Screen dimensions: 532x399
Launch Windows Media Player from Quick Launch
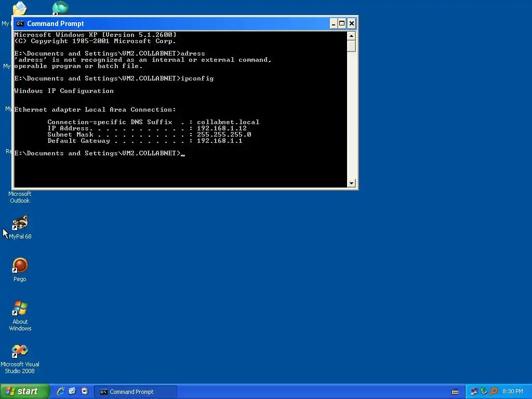85,391
